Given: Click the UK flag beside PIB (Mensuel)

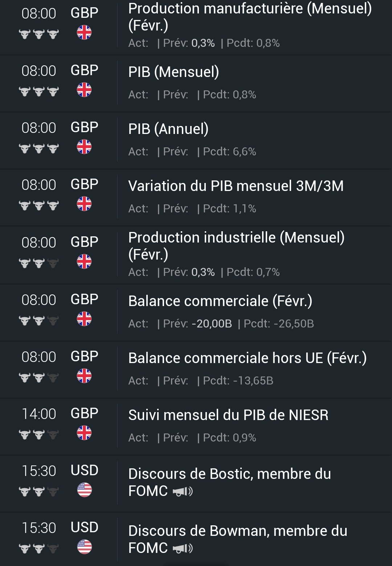Looking at the screenshot, I should coord(84,90).
